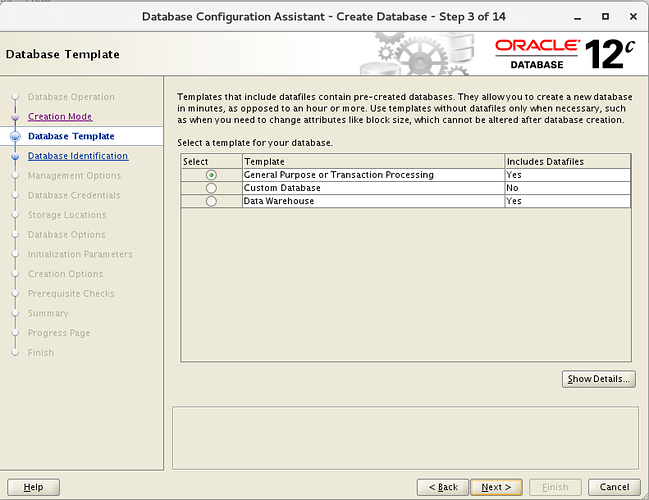649x500 pixels.
Task: Click the Creation Mode step bullet icon
Action: coord(15,117)
